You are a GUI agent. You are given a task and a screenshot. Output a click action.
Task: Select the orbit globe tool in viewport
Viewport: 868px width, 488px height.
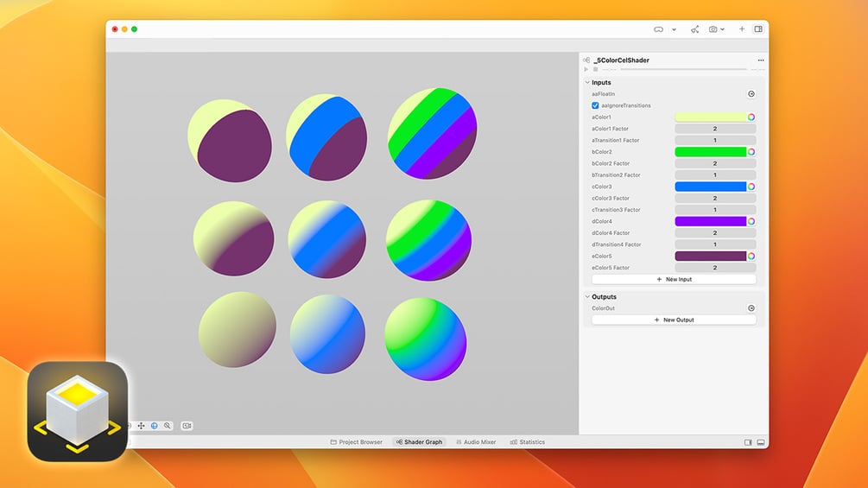coord(155,426)
